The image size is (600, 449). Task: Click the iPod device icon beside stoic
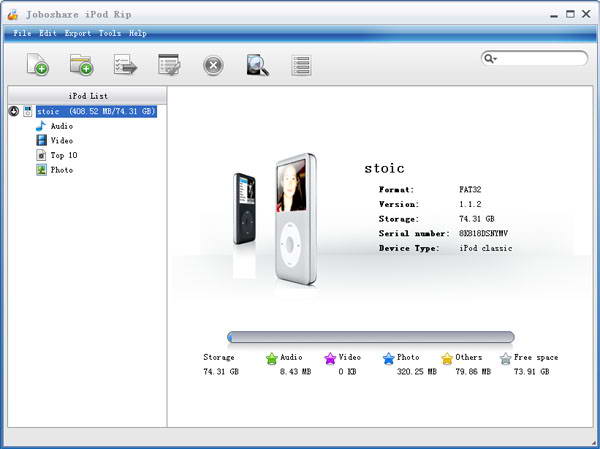coord(28,111)
